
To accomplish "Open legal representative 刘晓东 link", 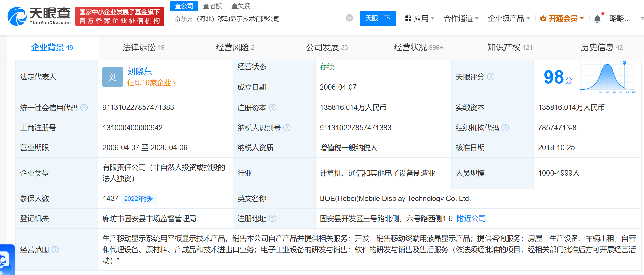I will coord(140,72).
